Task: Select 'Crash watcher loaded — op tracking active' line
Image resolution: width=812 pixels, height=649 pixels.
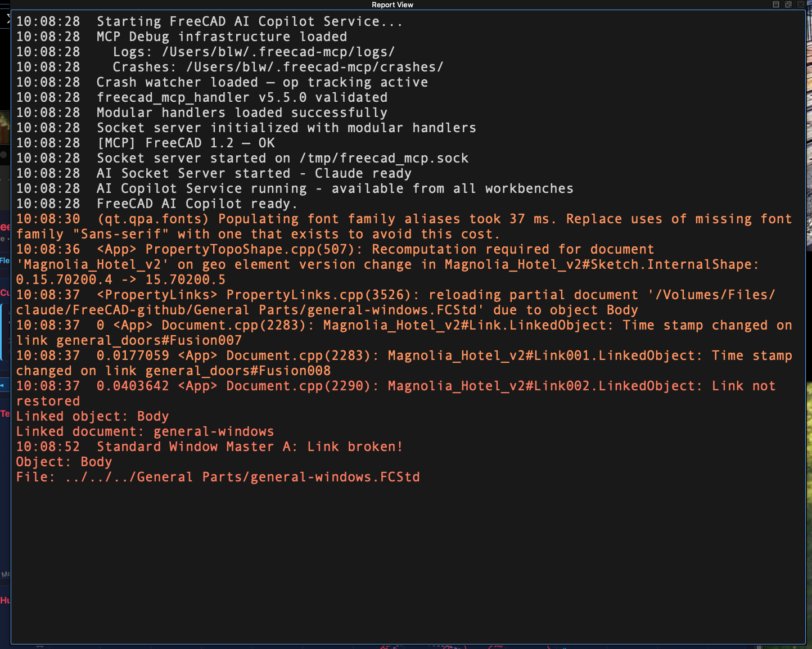Action: [222, 82]
